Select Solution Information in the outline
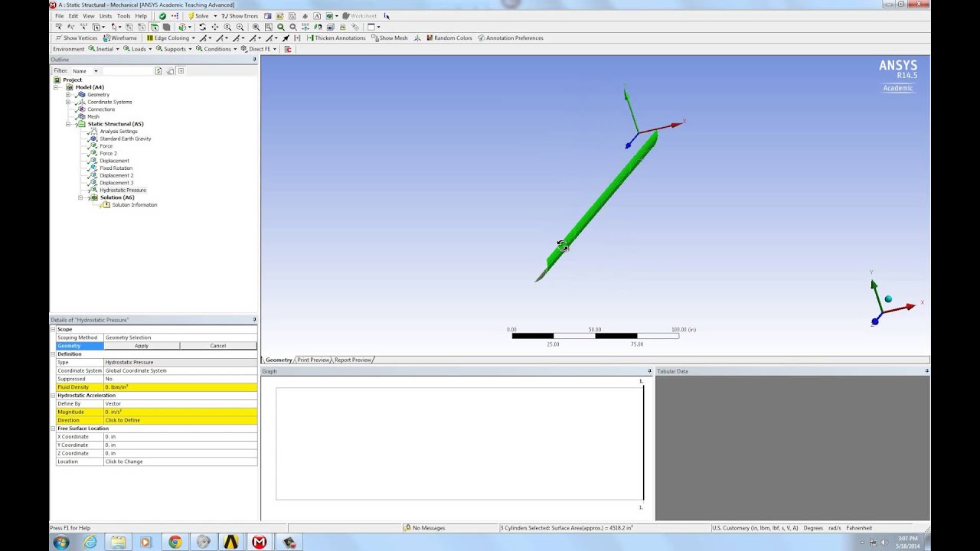This screenshot has height=551, width=980. [134, 205]
